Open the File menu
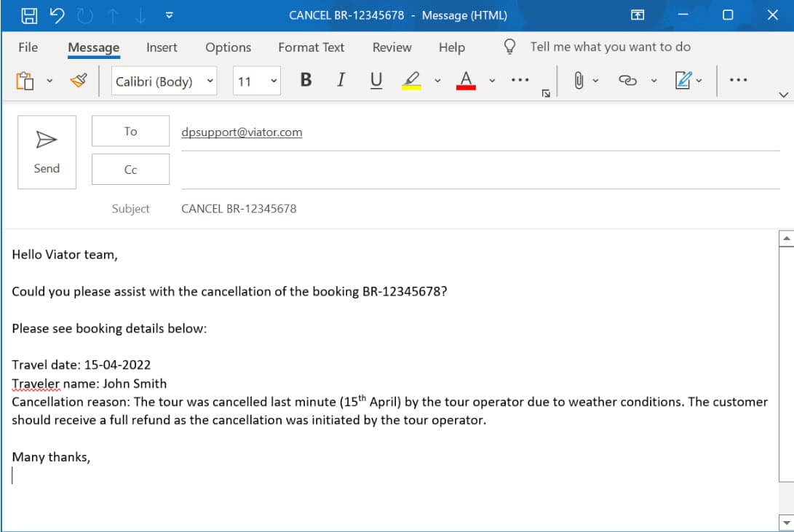 28,47
